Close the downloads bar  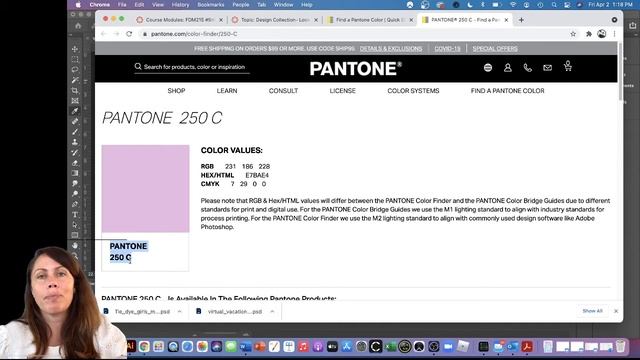(x=616, y=311)
